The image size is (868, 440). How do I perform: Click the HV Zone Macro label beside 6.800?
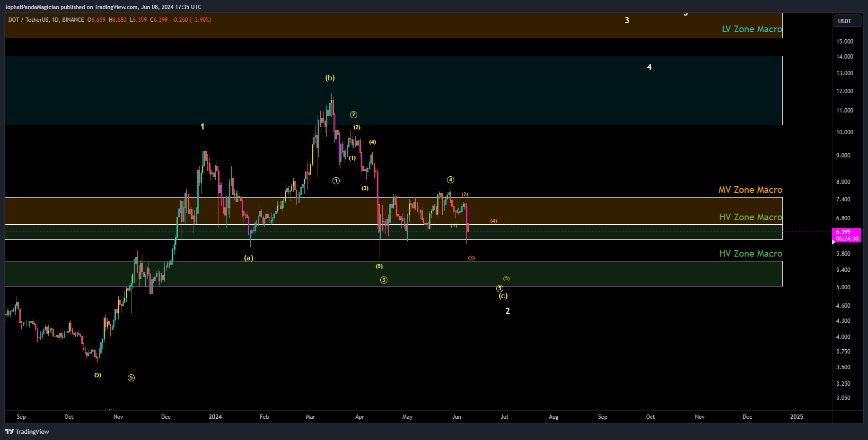(750, 217)
